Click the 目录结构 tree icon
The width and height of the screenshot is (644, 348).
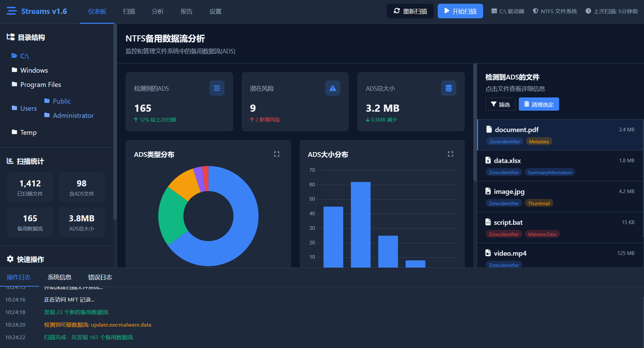pyautogui.click(x=11, y=37)
